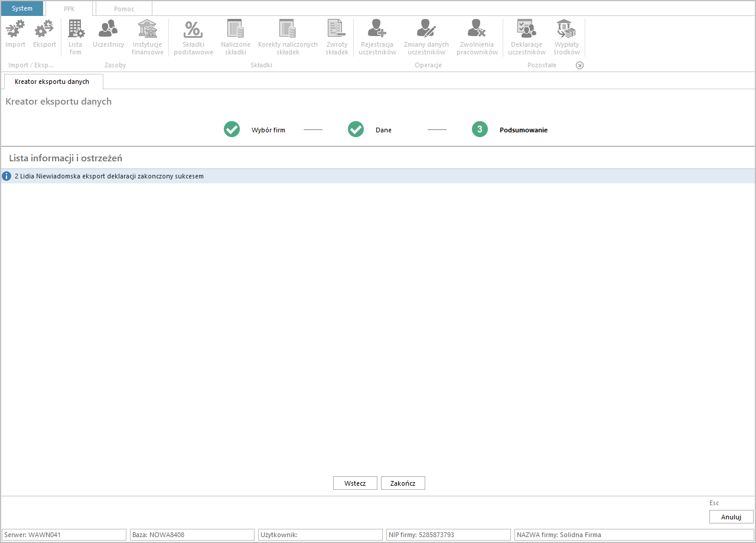The width and height of the screenshot is (756, 543).
Task: Click the Lista informacji i ostrzeżeń heading
Action: click(x=66, y=158)
